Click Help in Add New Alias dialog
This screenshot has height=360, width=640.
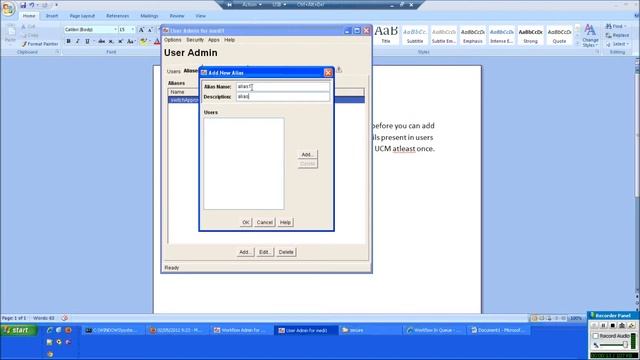285,222
